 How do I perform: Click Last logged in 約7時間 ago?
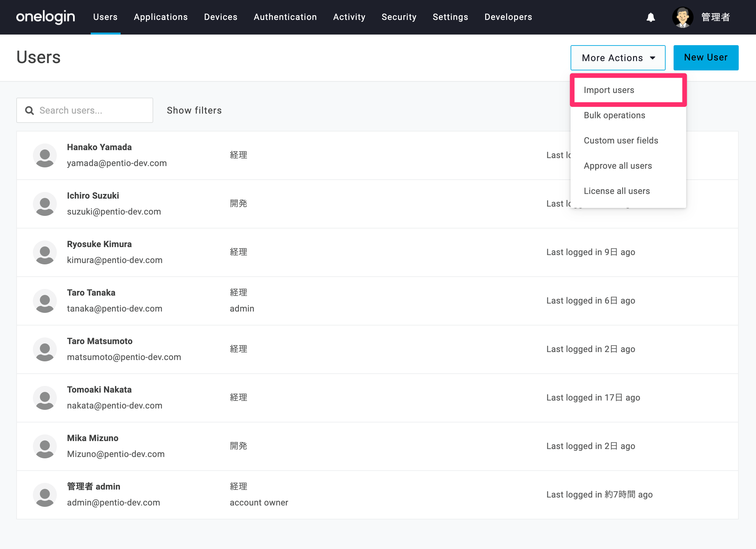(x=599, y=495)
